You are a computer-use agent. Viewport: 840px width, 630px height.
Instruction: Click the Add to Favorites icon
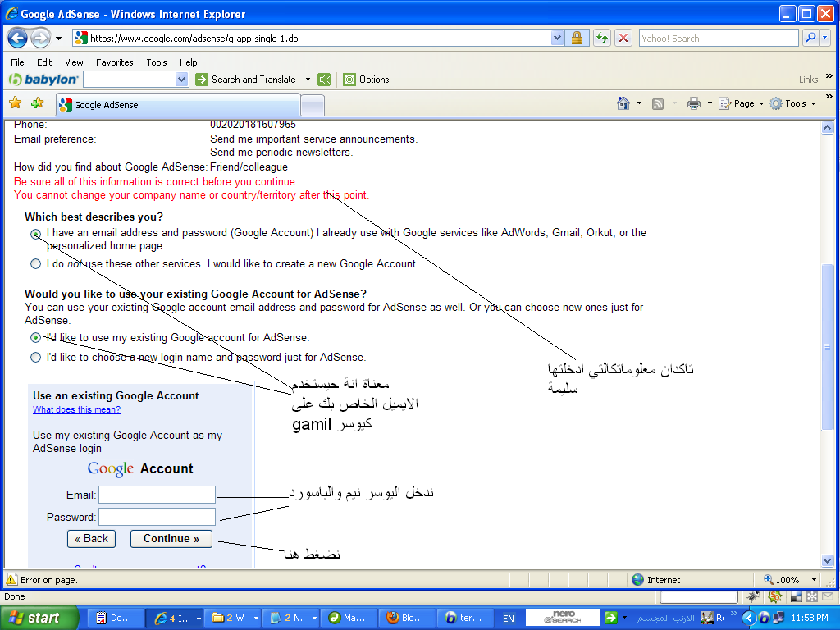point(38,103)
